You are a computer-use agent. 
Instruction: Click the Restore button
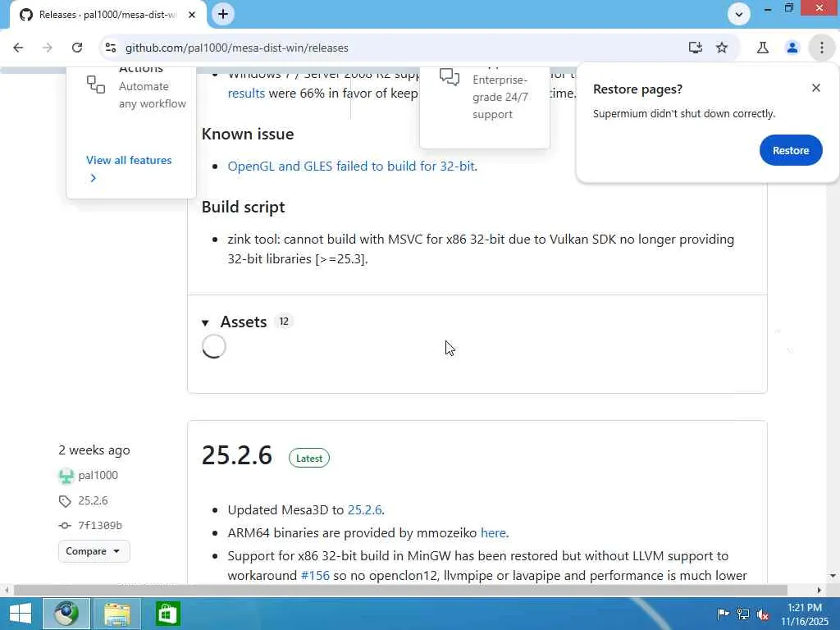coord(790,151)
